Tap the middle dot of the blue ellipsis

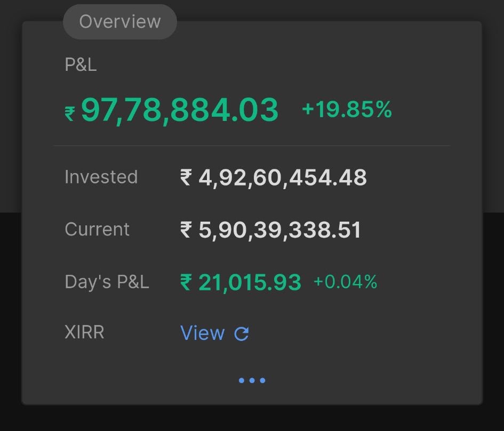click(x=252, y=380)
